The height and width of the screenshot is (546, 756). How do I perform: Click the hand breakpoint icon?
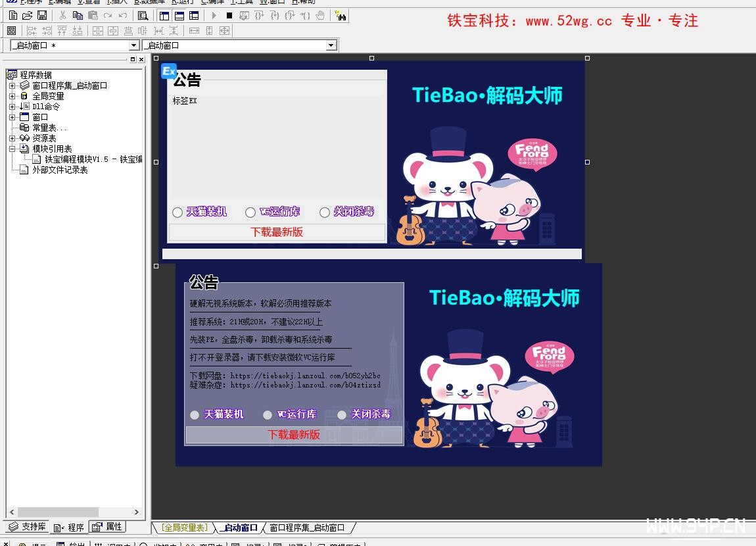coord(320,15)
